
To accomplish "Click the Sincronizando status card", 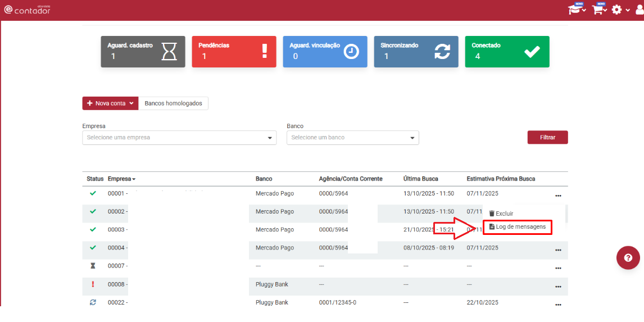I will click(x=416, y=52).
